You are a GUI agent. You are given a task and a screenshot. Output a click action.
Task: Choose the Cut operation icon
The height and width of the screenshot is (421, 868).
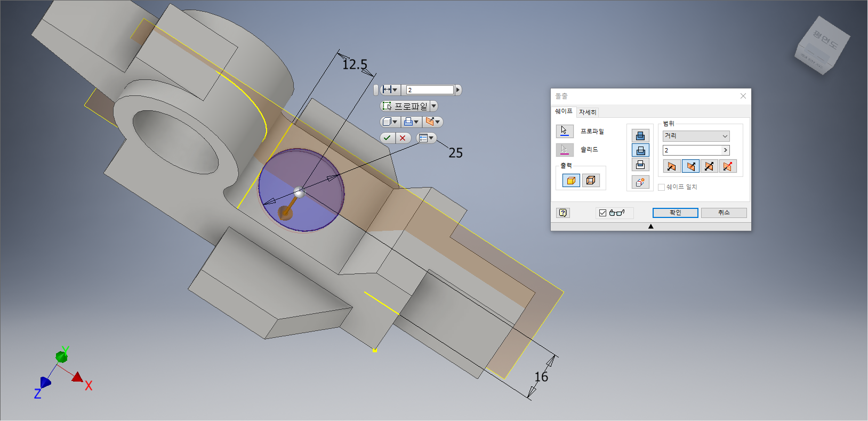pyautogui.click(x=640, y=150)
